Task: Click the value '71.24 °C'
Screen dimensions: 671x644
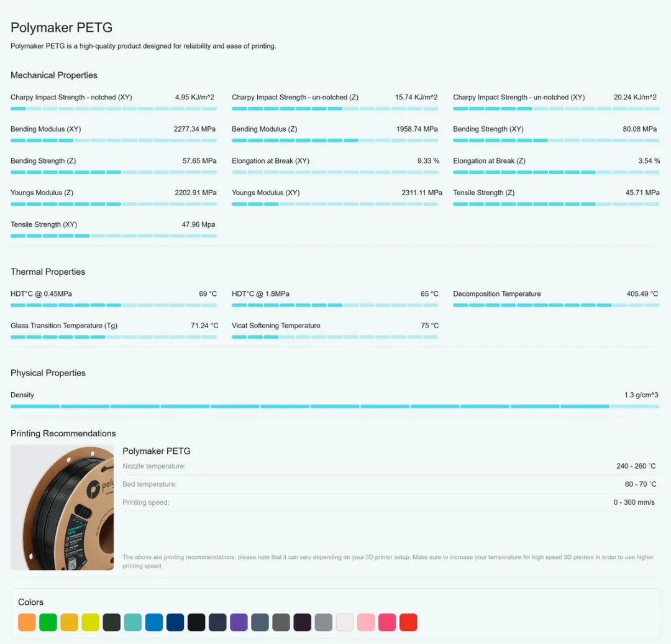Action: click(204, 326)
